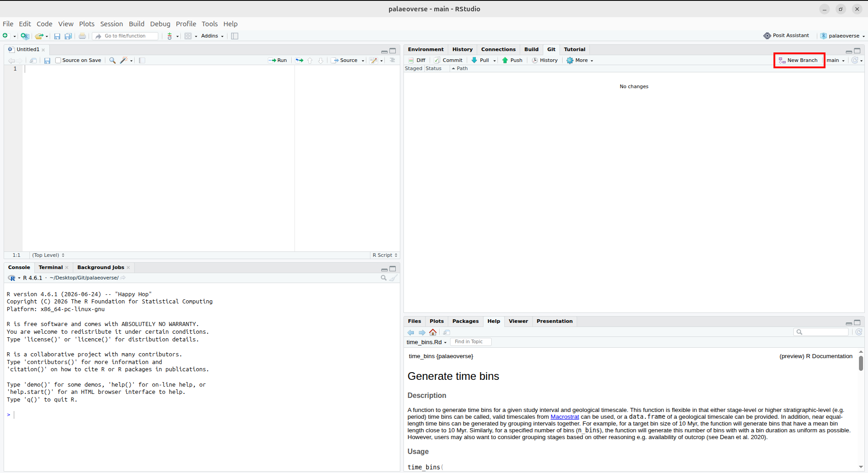This screenshot has height=473, width=868.
Task: Click the code tools magic wand
Action: tap(123, 61)
